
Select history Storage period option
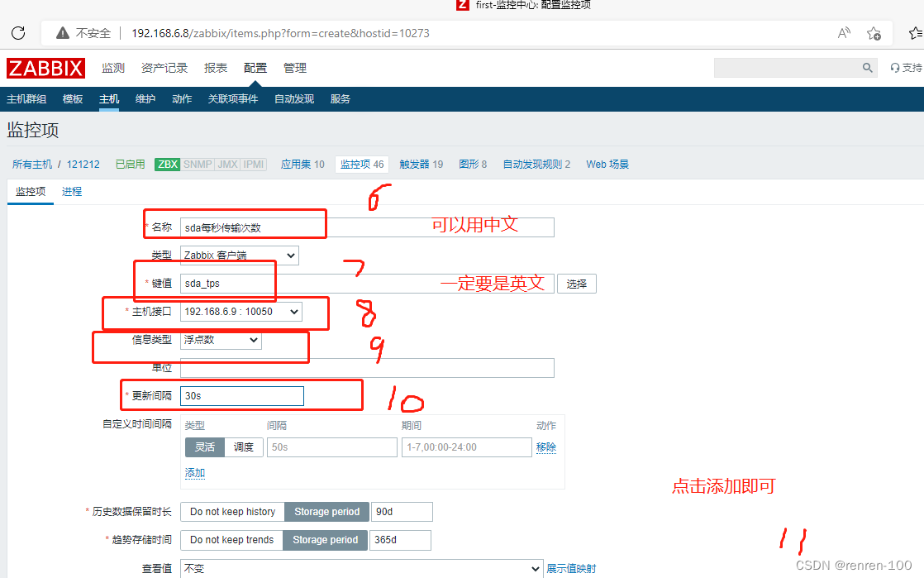(327, 512)
